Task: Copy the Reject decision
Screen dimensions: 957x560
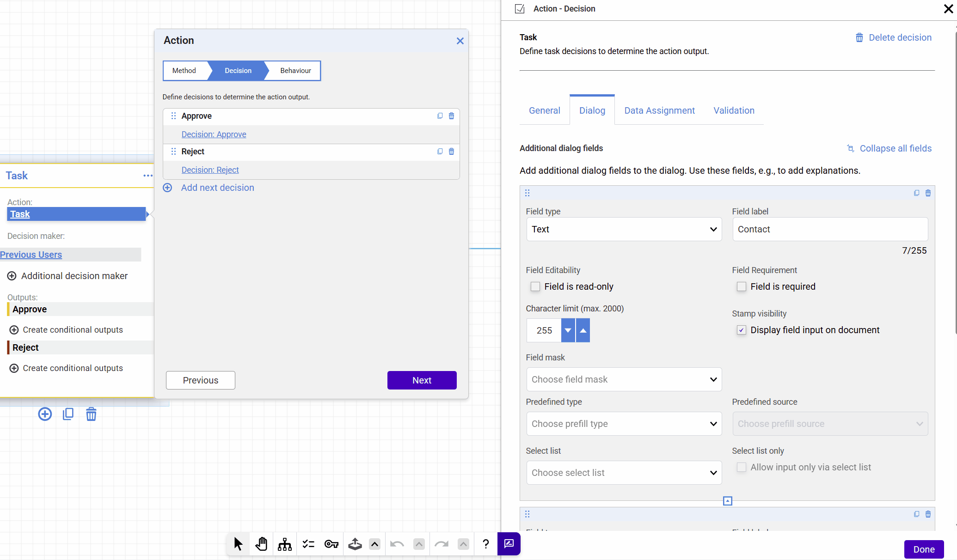Action: (x=440, y=152)
